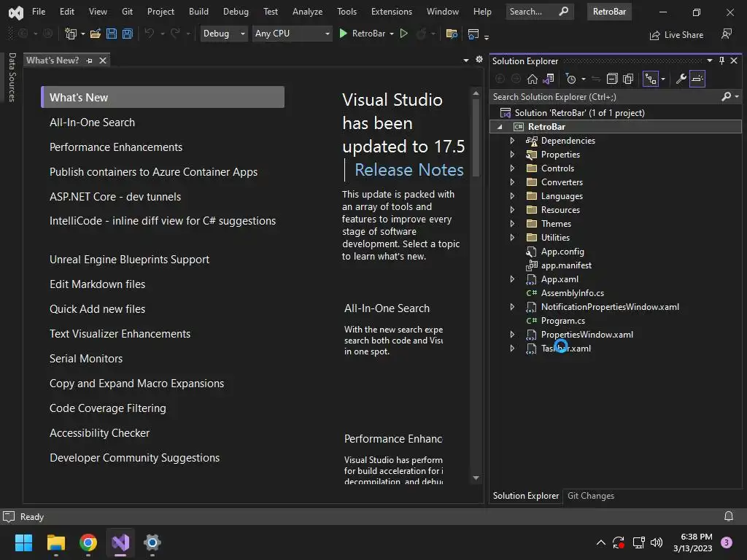Expand the Themes folder
This screenshot has height=560, width=747.
pos(512,223)
